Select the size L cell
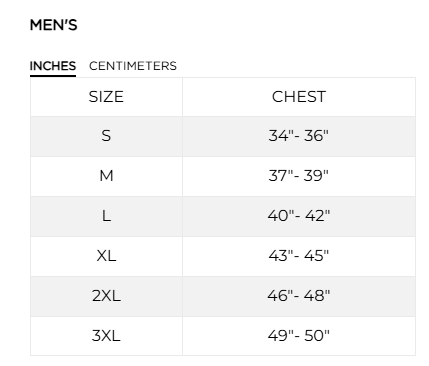 (x=106, y=216)
